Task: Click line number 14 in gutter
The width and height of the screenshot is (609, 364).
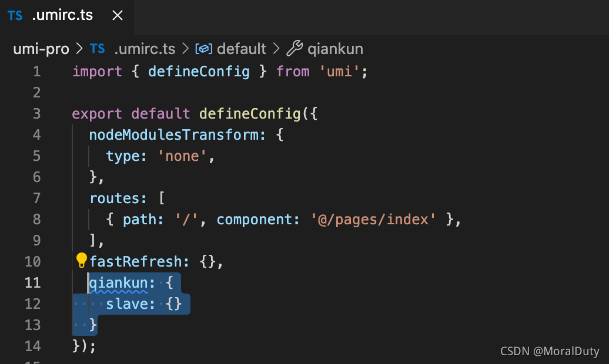Action: pyautogui.click(x=33, y=346)
